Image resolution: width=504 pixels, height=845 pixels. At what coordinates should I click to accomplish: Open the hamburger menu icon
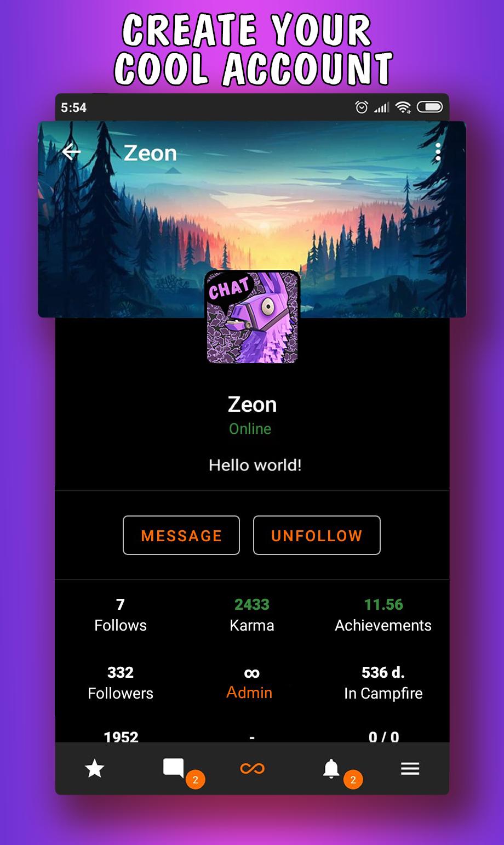coord(410,769)
